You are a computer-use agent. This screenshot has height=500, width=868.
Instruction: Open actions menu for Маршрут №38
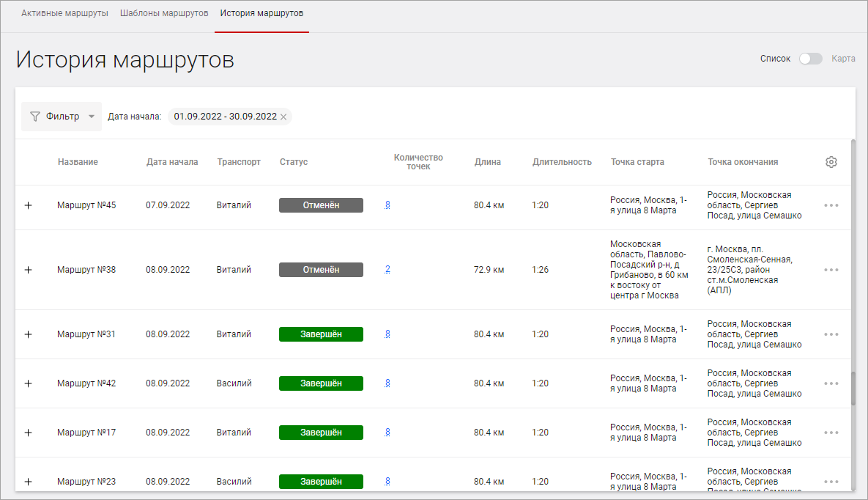point(831,270)
